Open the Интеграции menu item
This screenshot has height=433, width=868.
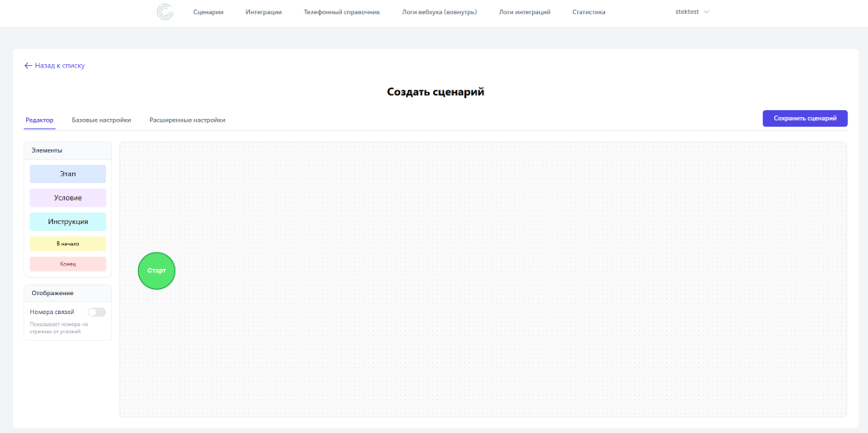(x=264, y=12)
